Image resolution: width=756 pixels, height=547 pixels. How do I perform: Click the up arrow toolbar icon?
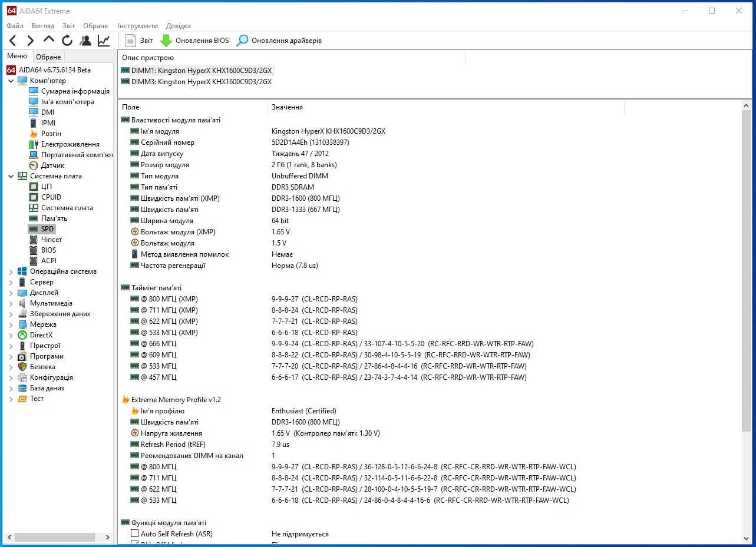coord(49,39)
